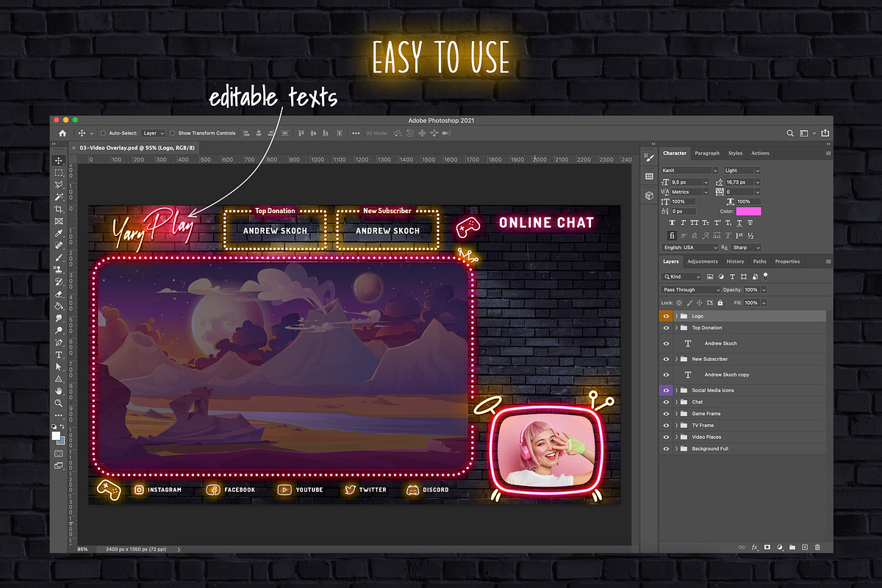Choose the Zoom tool in toolbar

click(59, 403)
